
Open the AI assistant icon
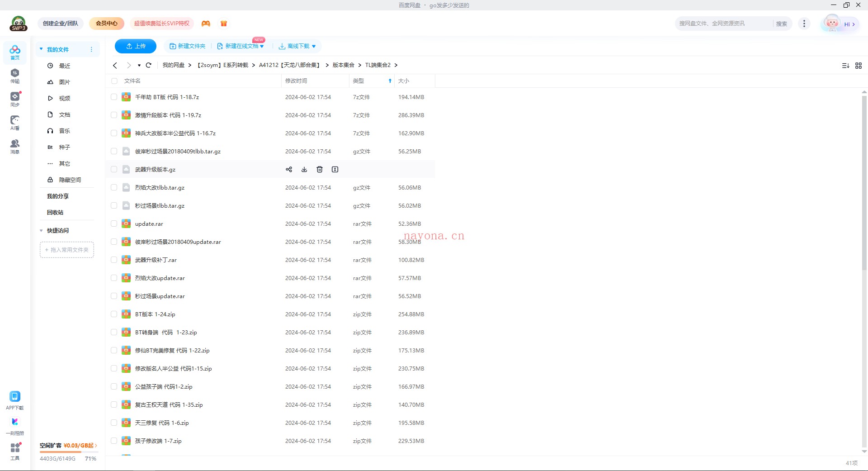(x=15, y=123)
